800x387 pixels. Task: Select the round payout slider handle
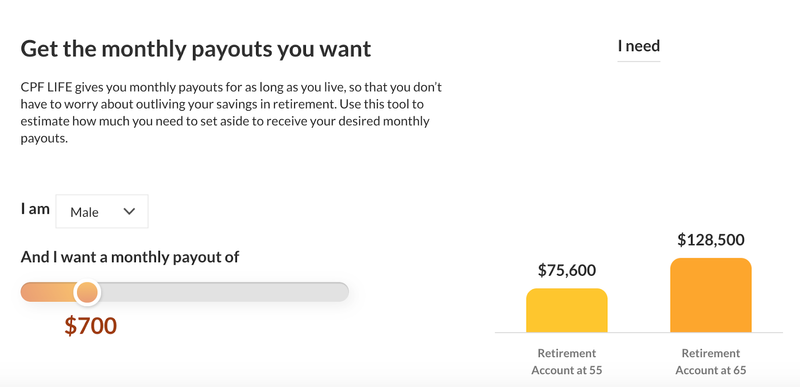pyautogui.click(x=87, y=293)
